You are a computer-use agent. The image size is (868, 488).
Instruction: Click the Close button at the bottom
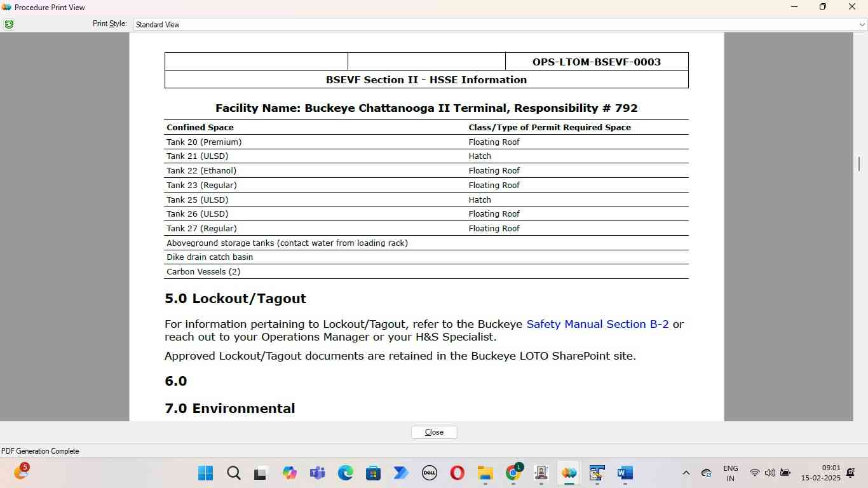434,432
